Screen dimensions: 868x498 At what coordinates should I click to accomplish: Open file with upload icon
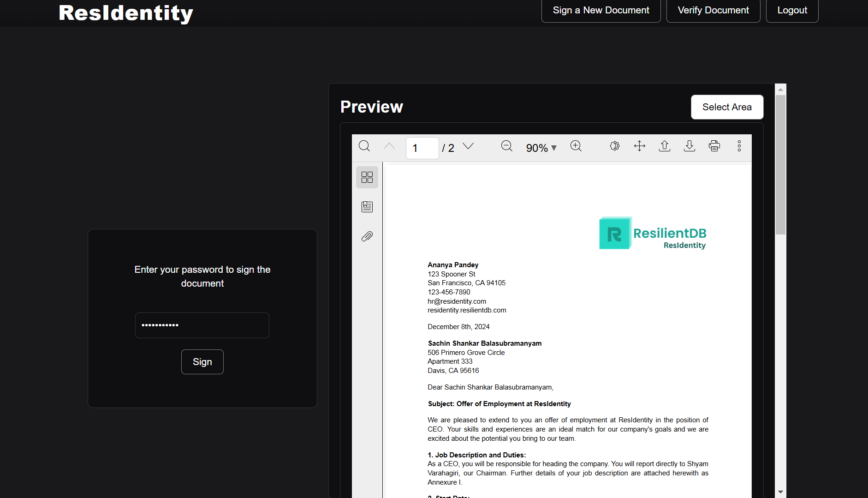665,146
